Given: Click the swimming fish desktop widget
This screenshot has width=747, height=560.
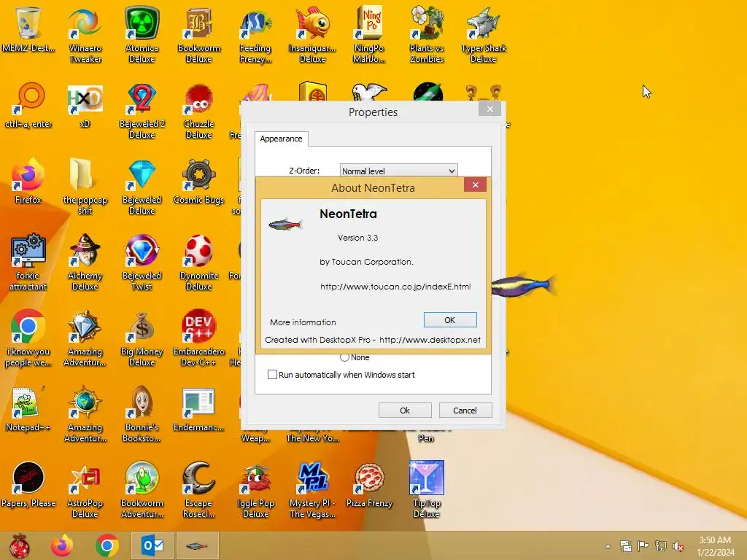Looking at the screenshot, I should coord(523,286).
